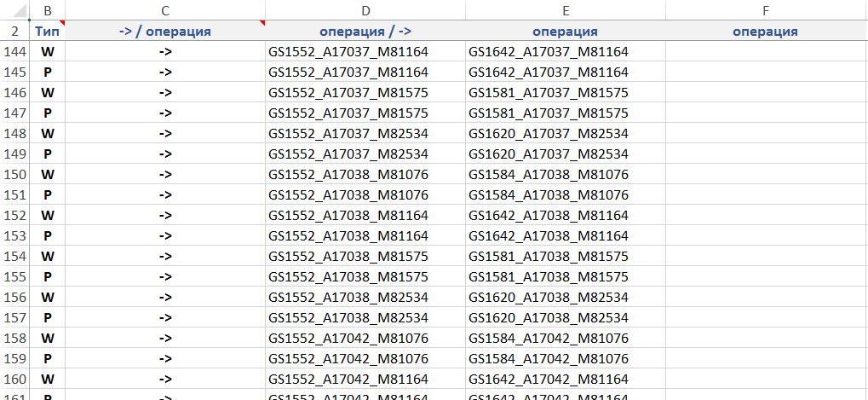Select column C header
The image size is (868, 400).
tap(165, 10)
